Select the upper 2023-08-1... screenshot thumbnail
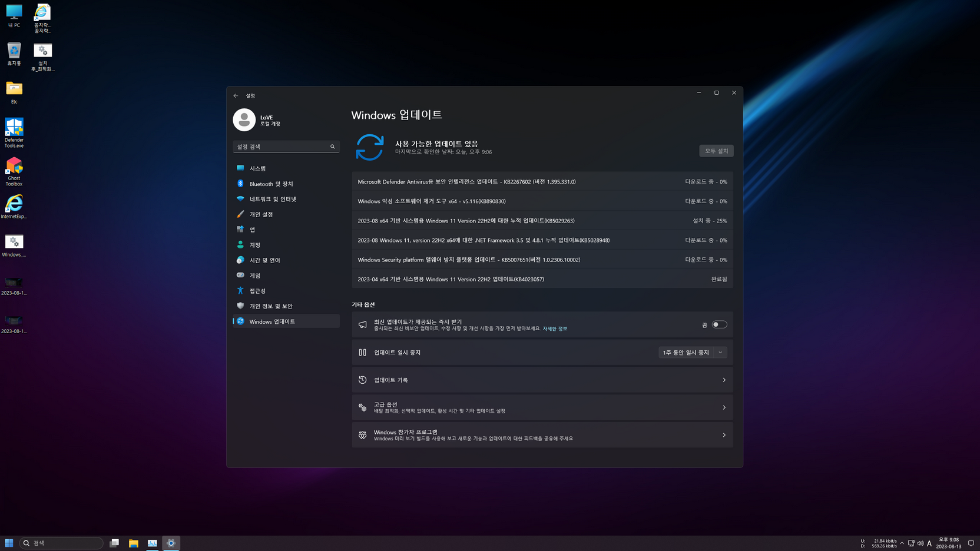980x551 pixels. pos(14,286)
